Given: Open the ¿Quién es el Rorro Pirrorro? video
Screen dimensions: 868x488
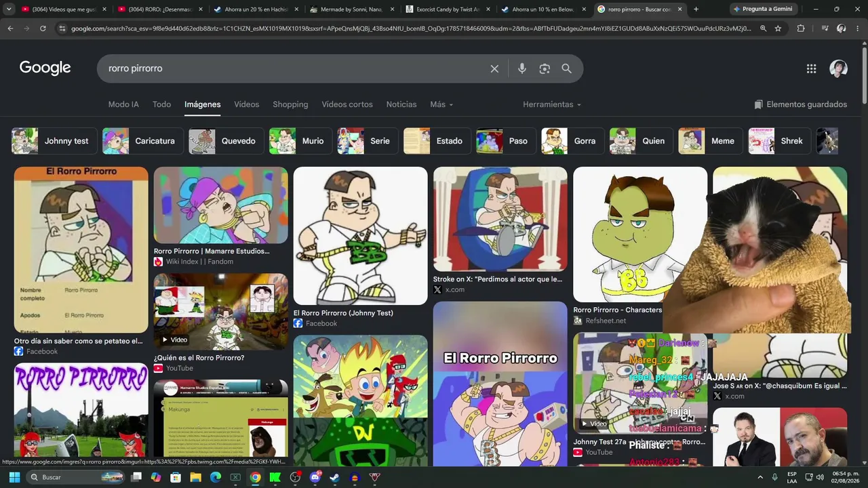Looking at the screenshot, I should [x=199, y=358].
